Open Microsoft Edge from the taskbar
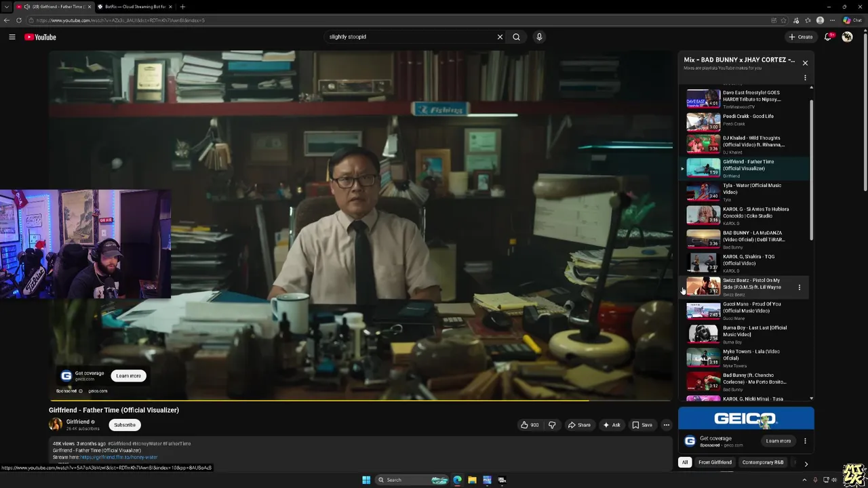 [457, 480]
